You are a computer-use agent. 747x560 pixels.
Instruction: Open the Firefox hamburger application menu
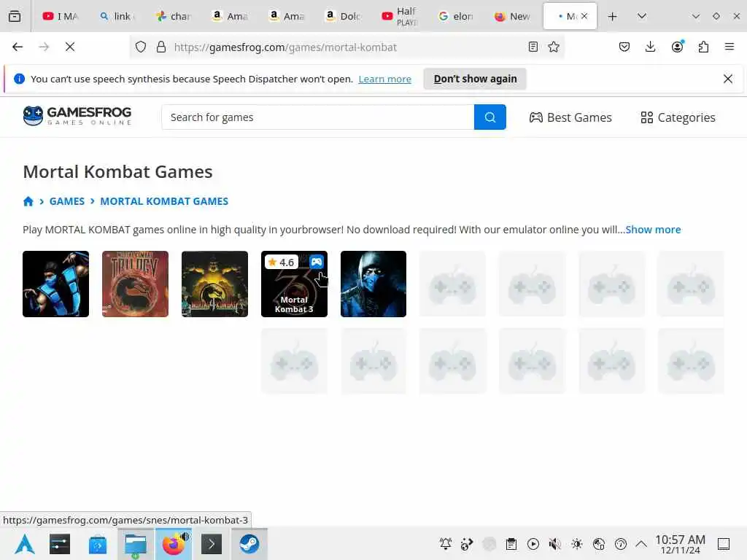pyautogui.click(x=729, y=47)
